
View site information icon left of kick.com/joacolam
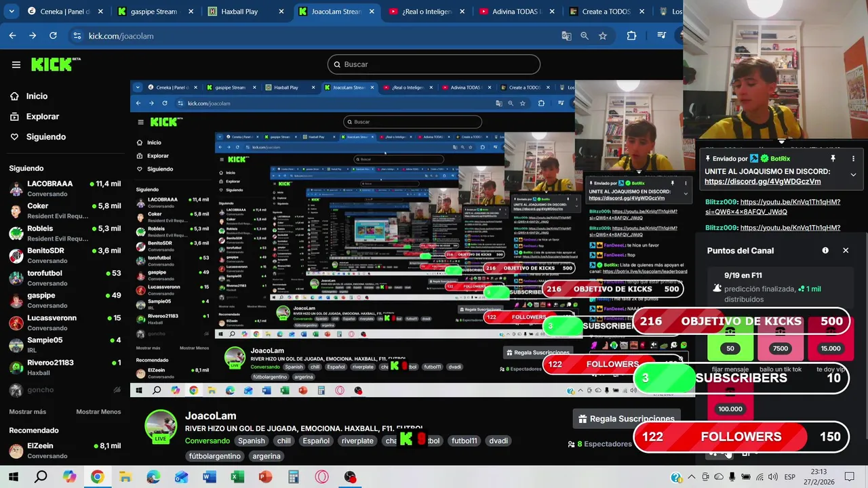pos(77,36)
